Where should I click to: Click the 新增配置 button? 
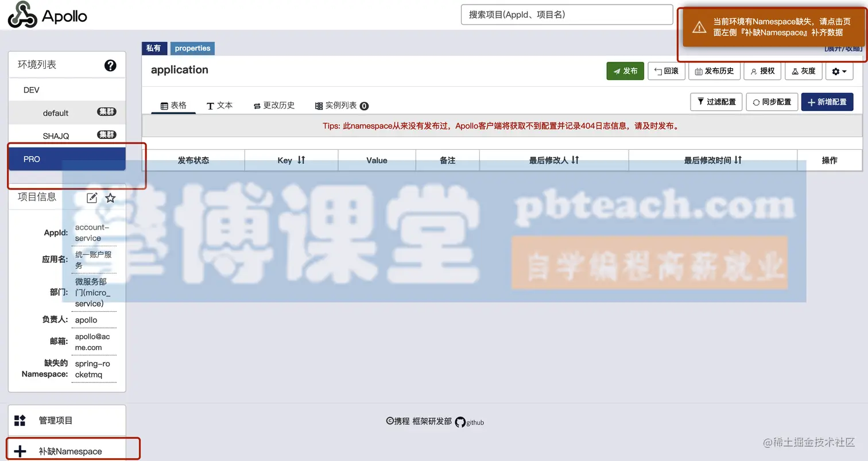(827, 102)
